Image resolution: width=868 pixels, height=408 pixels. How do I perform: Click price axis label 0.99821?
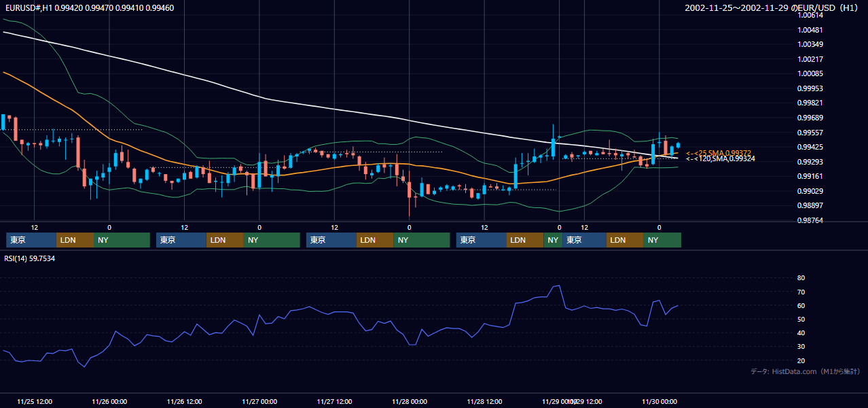810,103
